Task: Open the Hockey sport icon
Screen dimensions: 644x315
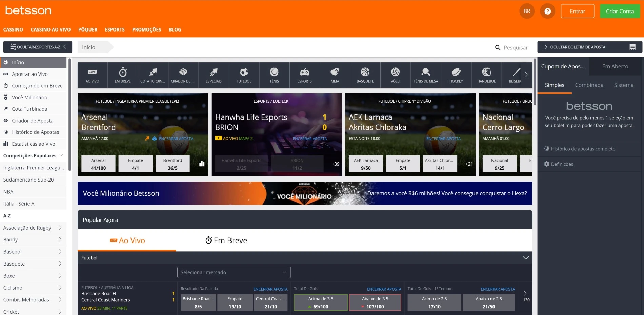Action: click(456, 75)
